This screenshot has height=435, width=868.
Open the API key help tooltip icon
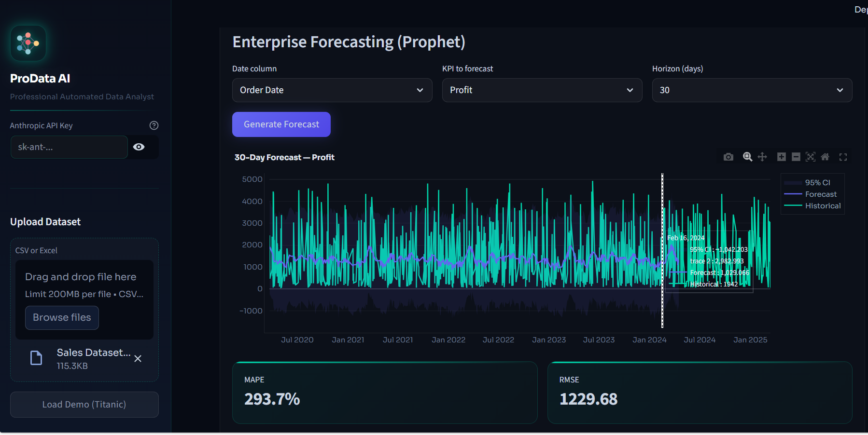pyautogui.click(x=154, y=125)
